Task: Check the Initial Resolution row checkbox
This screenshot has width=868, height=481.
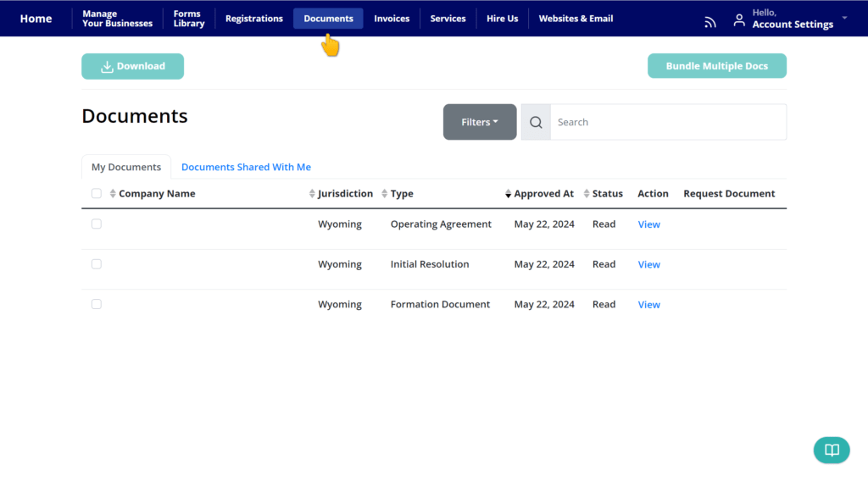Action: click(x=97, y=264)
